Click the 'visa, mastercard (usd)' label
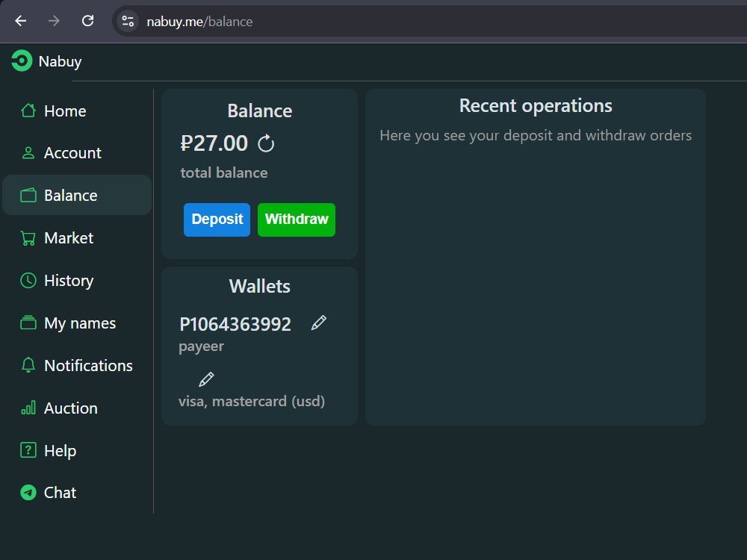The height and width of the screenshot is (560, 747). tap(252, 402)
